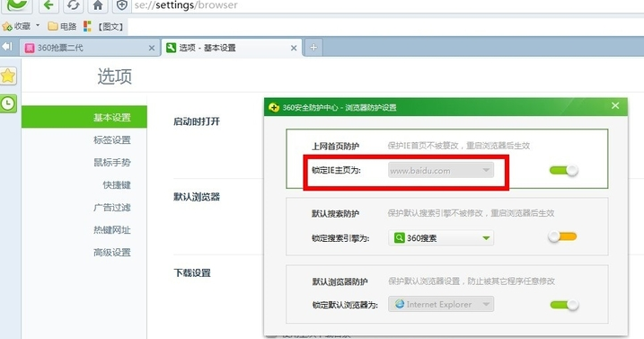Click the 默认浏览器 section heading
644x339 pixels.
tap(197, 197)
